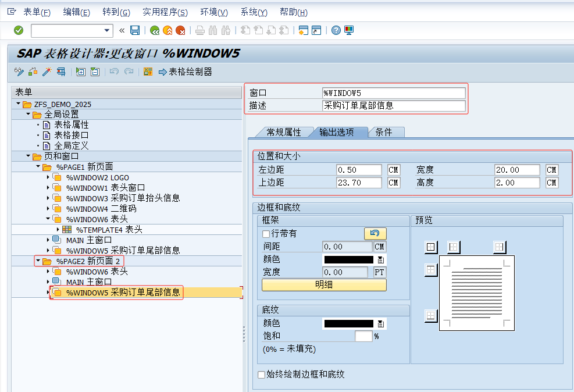Click the green Back arrow icon

pyautogui.click(x=155, y=30)
